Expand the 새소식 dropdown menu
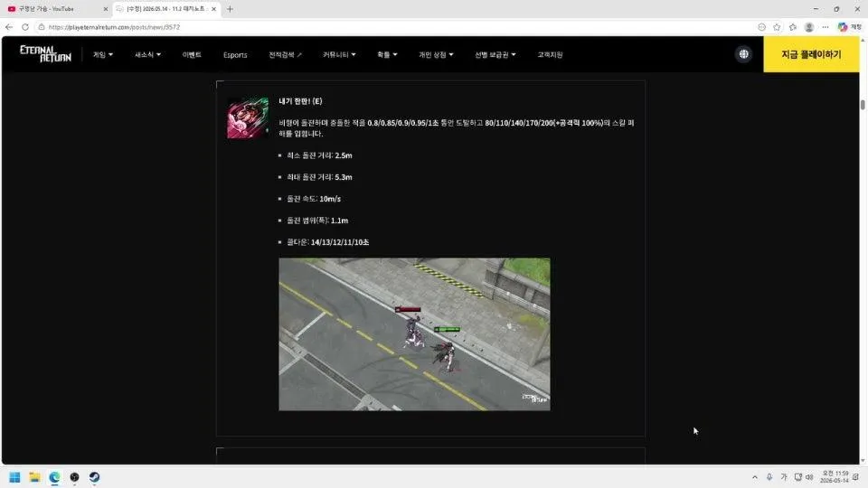The width and height of the screenshot is (868, 488). tap(147, 55)
